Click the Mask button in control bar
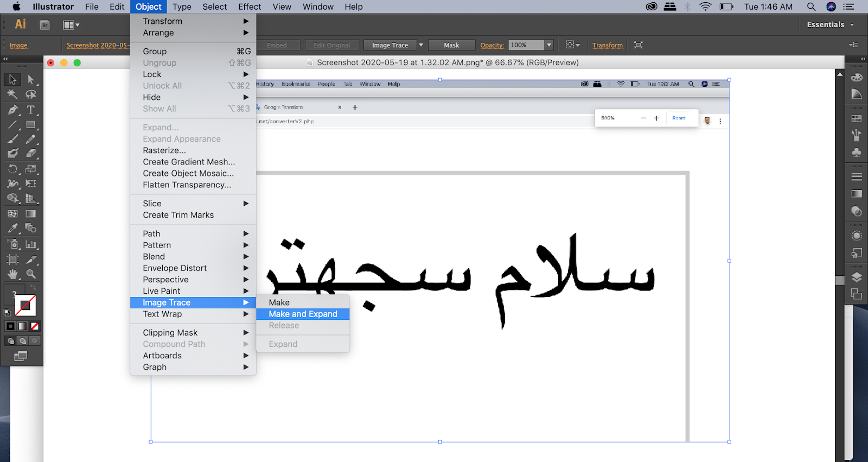The width and height of the screenshot is (868, 462). [x=451, y=45]
